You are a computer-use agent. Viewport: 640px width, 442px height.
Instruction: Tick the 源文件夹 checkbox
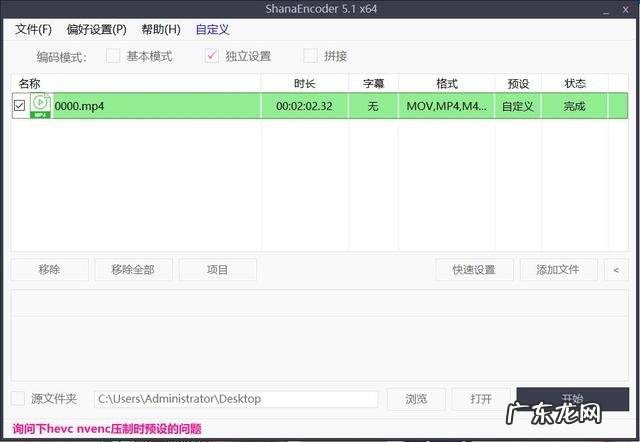point(18,398)
